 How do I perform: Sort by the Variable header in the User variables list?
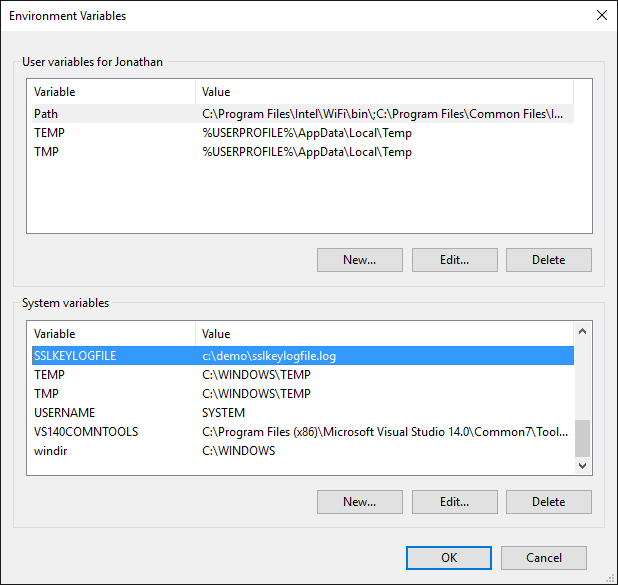tap(114, 92)
